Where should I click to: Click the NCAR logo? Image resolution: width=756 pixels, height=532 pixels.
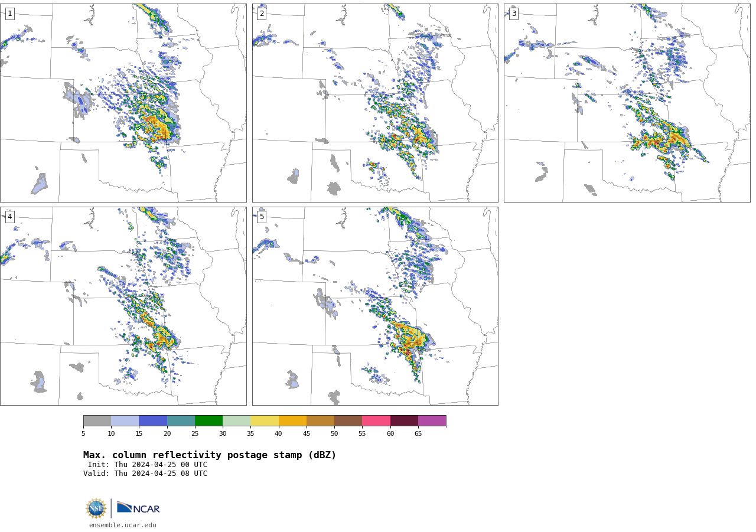(138, 508)
